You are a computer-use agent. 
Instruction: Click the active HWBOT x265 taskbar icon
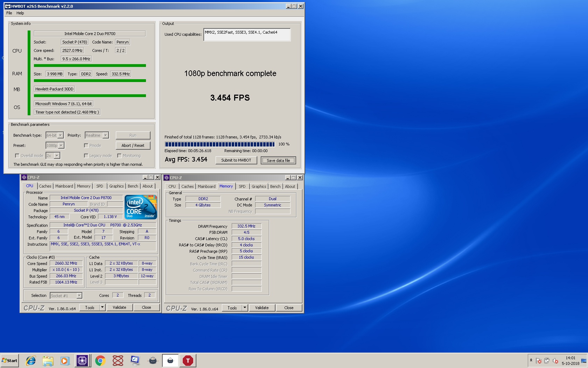(x=170, y=360)
